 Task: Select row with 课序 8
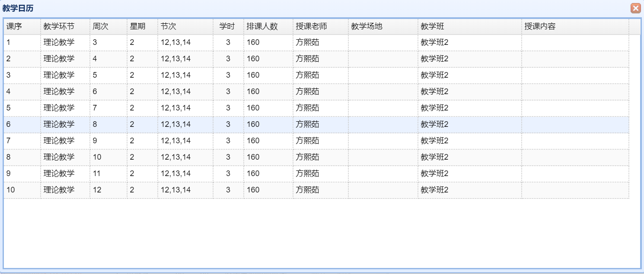coord(316,157)
